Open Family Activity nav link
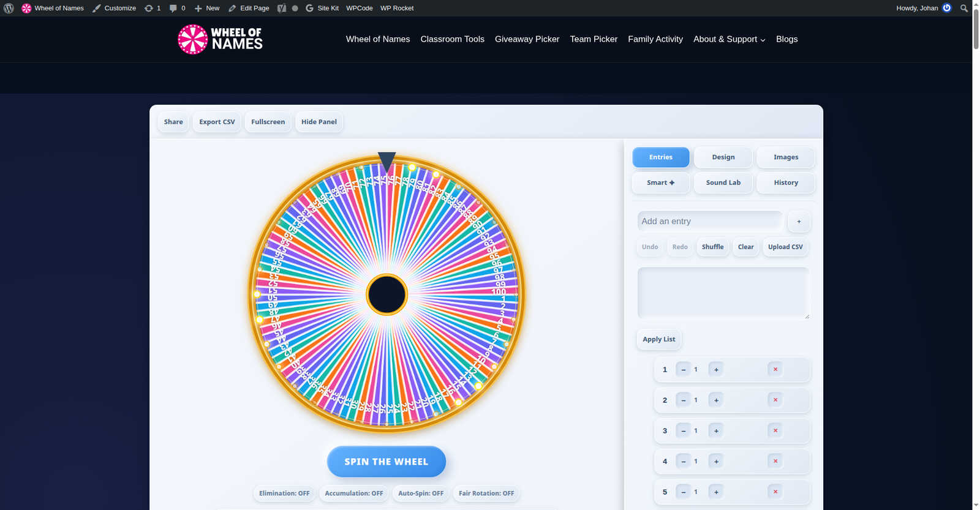Image resolution: width=980 pixels, height=510 pixels. pos(655,39)
